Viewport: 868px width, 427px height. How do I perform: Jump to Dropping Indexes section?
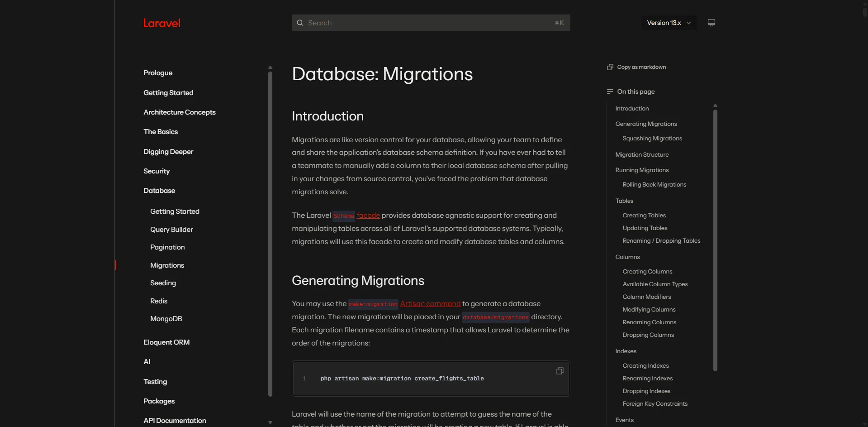646,391
